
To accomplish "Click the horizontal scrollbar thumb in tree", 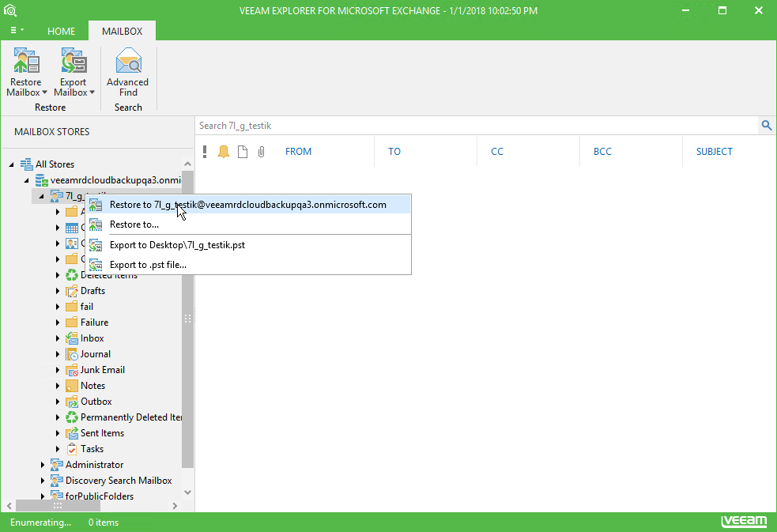I will click(x=58, y=506).
